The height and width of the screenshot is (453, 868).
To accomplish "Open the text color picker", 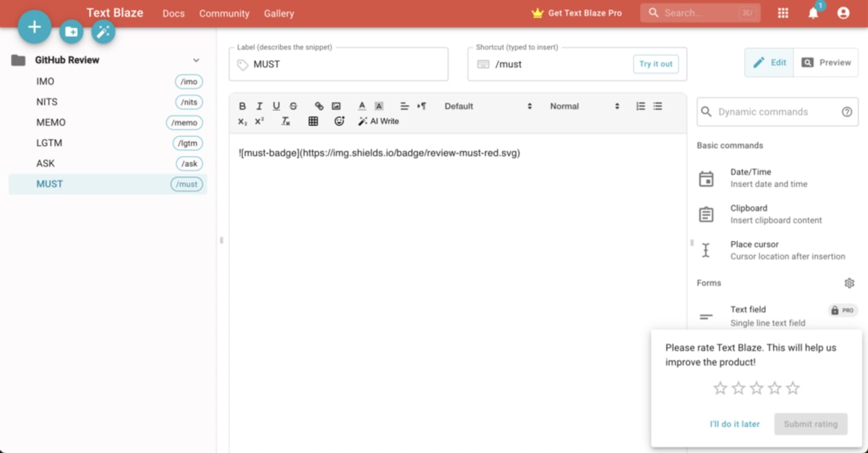I will 362,106.
